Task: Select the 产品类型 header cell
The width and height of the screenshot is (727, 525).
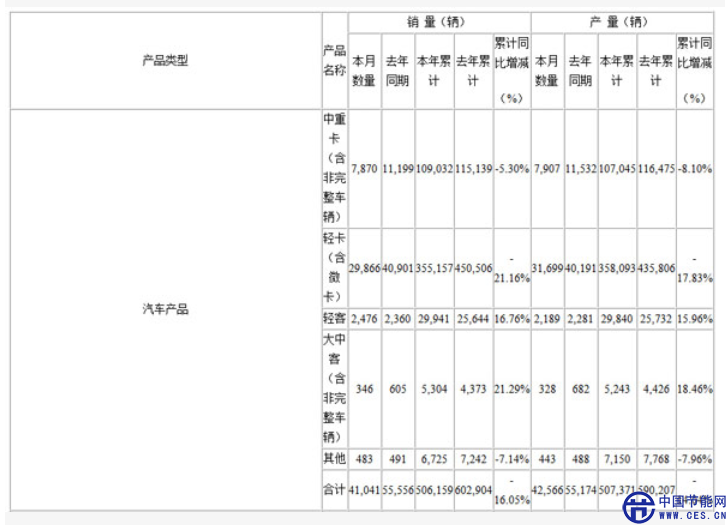Action: coord(165,61)
